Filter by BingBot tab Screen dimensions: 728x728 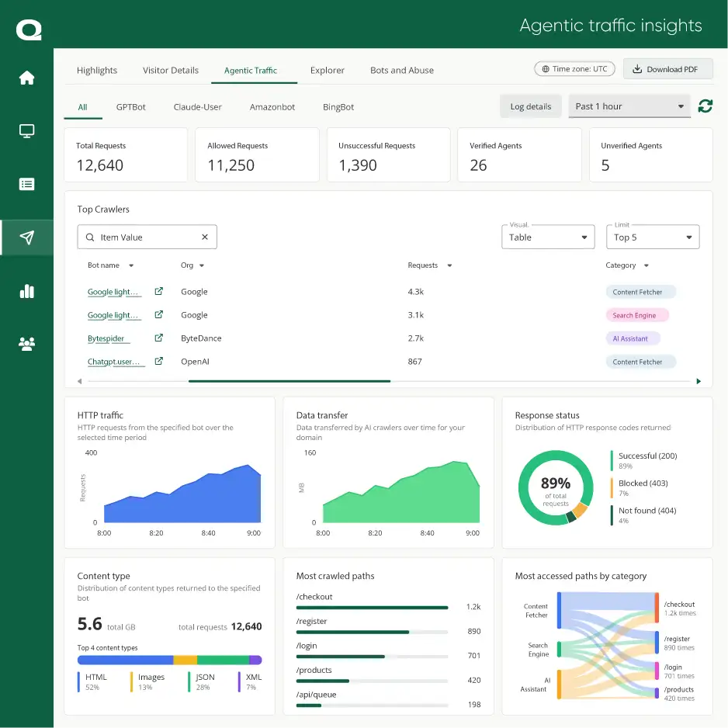click(338, 107)
